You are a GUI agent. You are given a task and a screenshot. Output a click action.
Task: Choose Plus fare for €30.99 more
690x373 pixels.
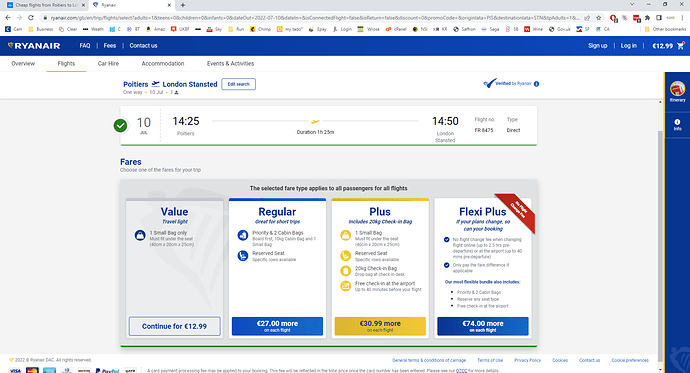[380, 326]
